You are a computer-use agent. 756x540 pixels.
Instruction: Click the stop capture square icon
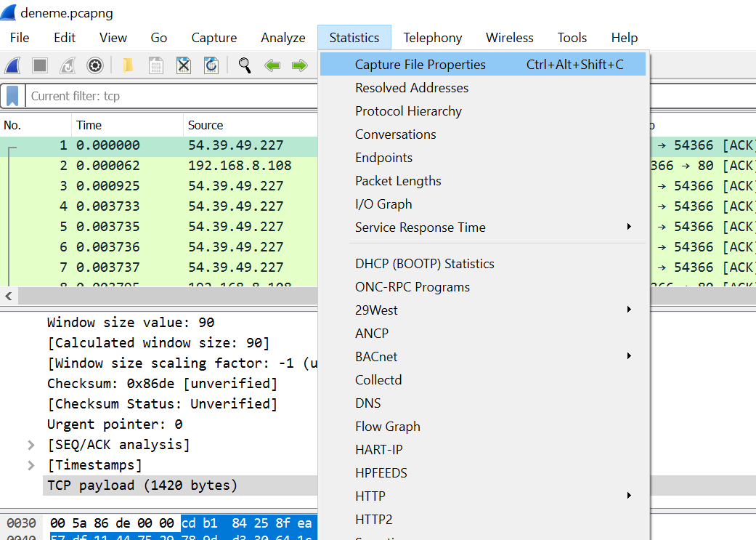39,65
